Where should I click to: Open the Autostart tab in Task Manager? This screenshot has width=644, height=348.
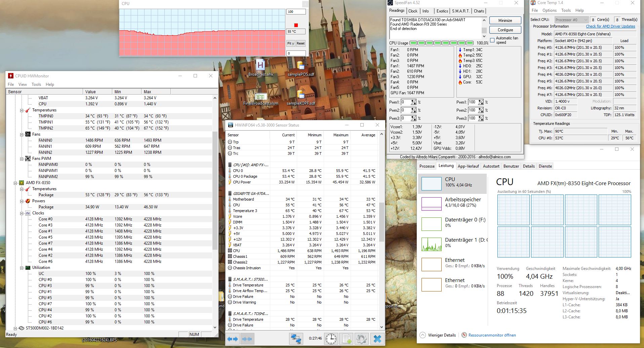(491, 166)
